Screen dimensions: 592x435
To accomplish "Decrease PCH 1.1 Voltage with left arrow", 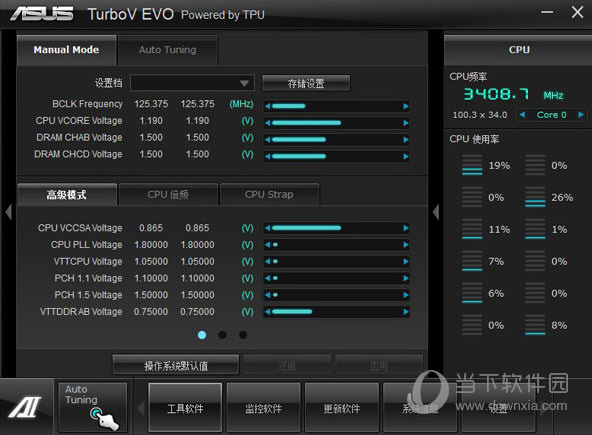I will pyautogui.click(x=267, y=278).
